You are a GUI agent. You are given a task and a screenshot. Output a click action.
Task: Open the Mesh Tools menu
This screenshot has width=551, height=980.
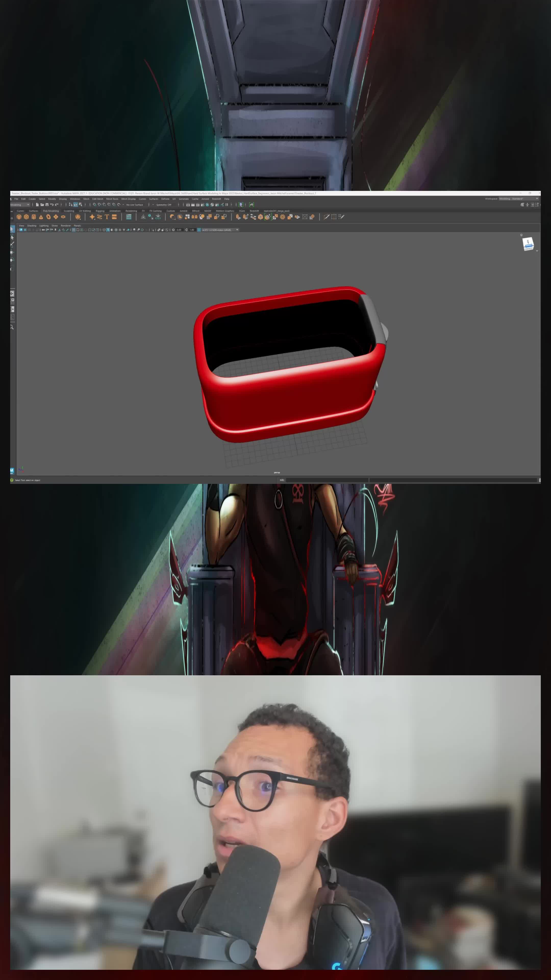[x=112, y=199]
